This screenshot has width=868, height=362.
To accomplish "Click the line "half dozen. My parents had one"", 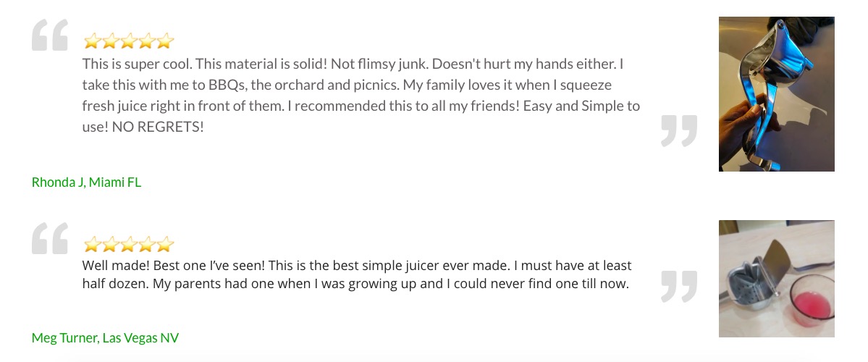I will [355, 285].
